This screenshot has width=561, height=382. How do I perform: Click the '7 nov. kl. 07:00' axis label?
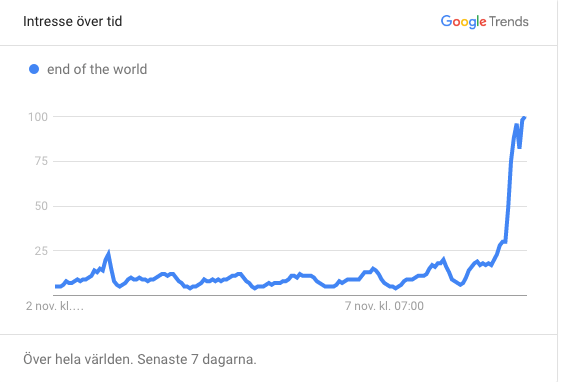(x=384, y=306)
